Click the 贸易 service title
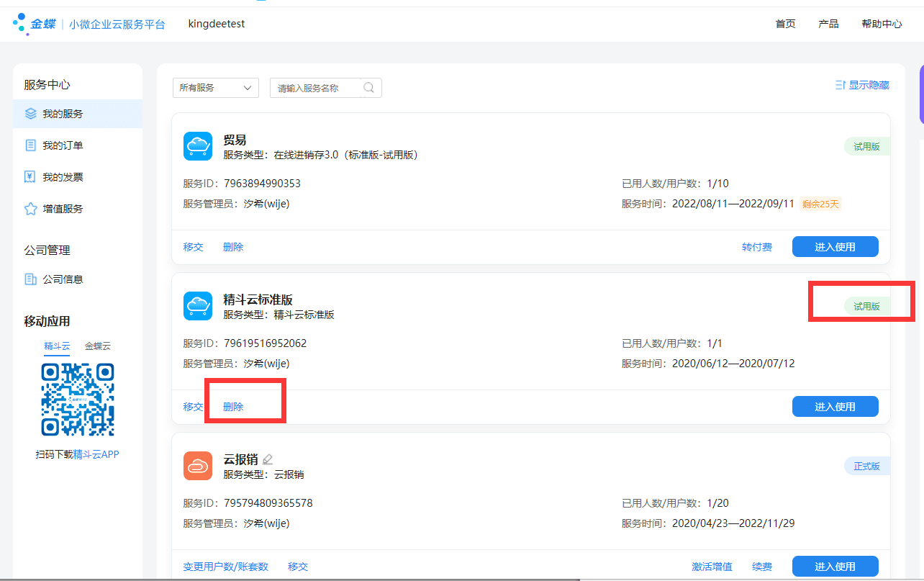 235,140
